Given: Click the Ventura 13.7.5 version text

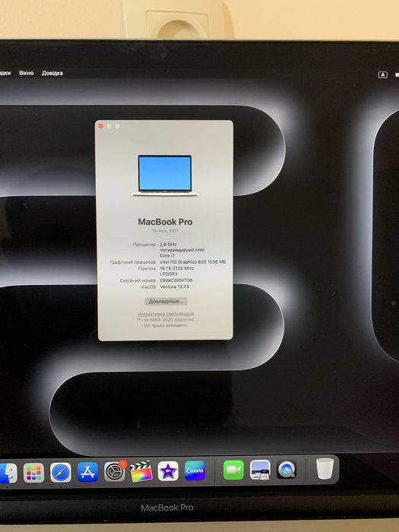Looking at the screenshot, I should point(174,287).
